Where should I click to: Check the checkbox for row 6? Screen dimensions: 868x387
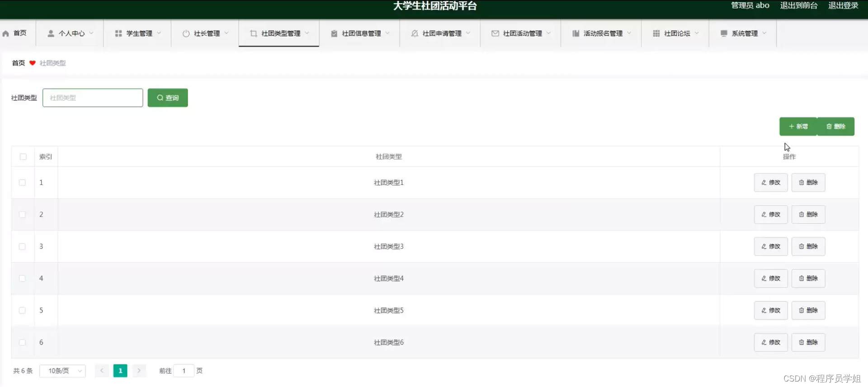point(22,342)
